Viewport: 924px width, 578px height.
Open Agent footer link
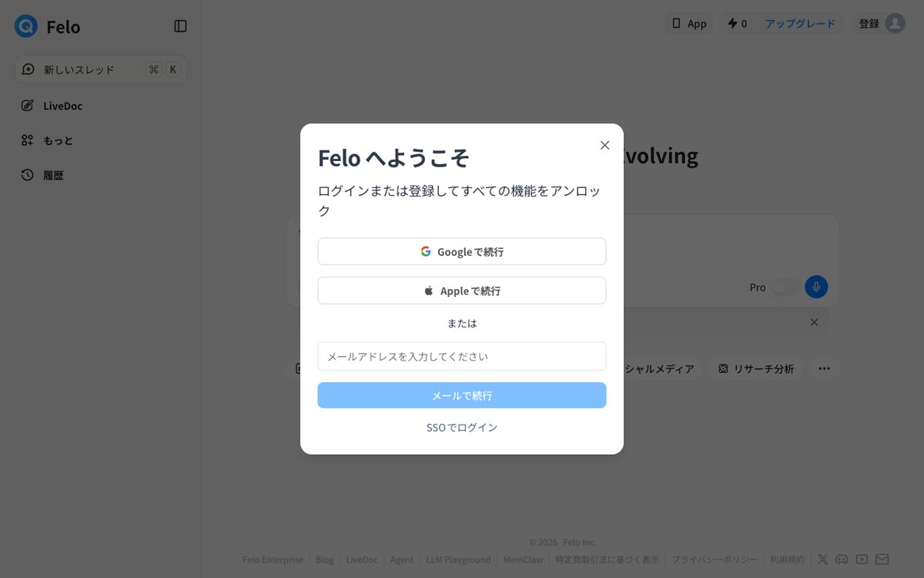tap(402, 560)
